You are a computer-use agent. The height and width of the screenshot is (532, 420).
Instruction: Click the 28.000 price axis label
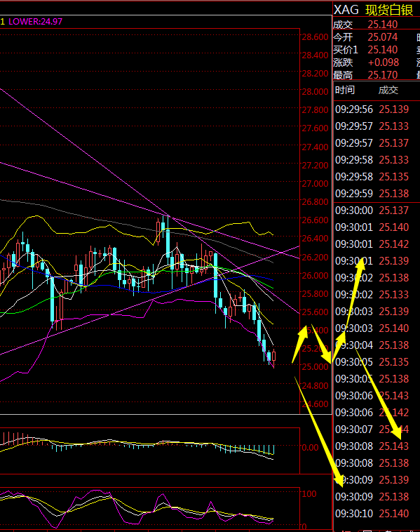[x=315, y=92]
